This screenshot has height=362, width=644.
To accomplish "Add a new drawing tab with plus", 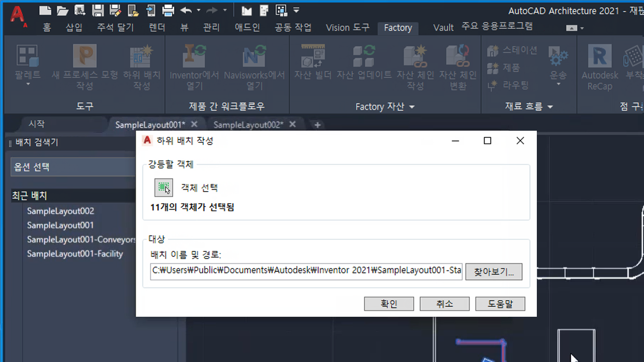I will click(x=317, y=125).
